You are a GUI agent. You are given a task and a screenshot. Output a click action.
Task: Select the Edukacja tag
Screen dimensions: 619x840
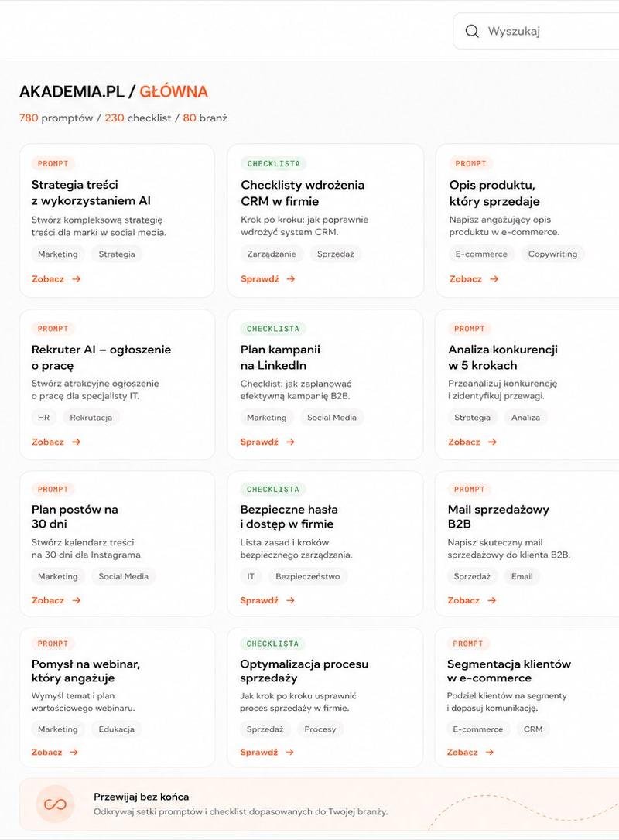click(x=116, y=729)
